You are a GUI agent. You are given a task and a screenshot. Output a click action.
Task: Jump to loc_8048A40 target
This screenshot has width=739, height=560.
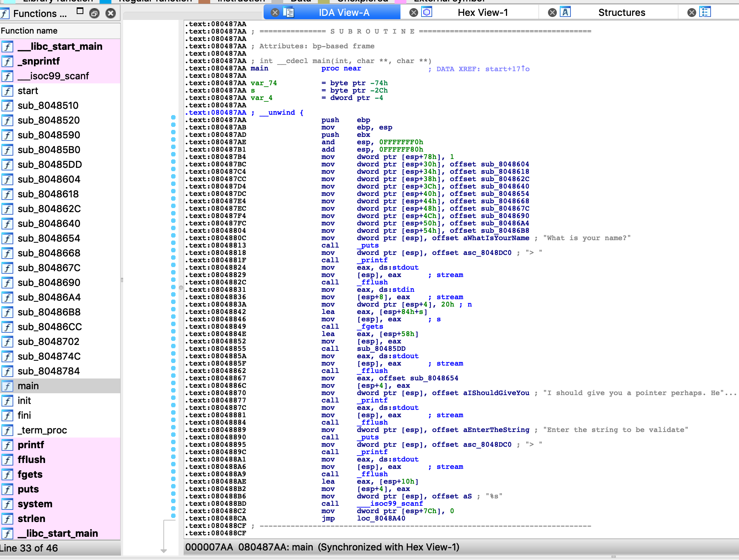tap(381, 518)
